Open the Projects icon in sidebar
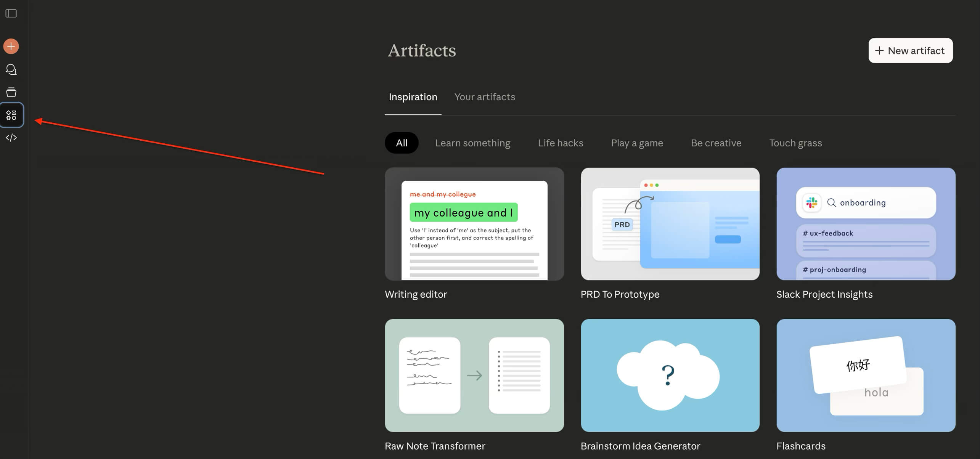The image size is (980, 459). point(11,92)
